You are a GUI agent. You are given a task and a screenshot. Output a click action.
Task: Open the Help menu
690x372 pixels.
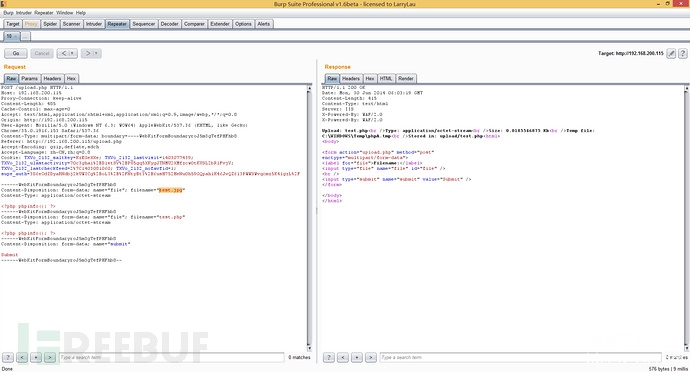coord(81,13)
